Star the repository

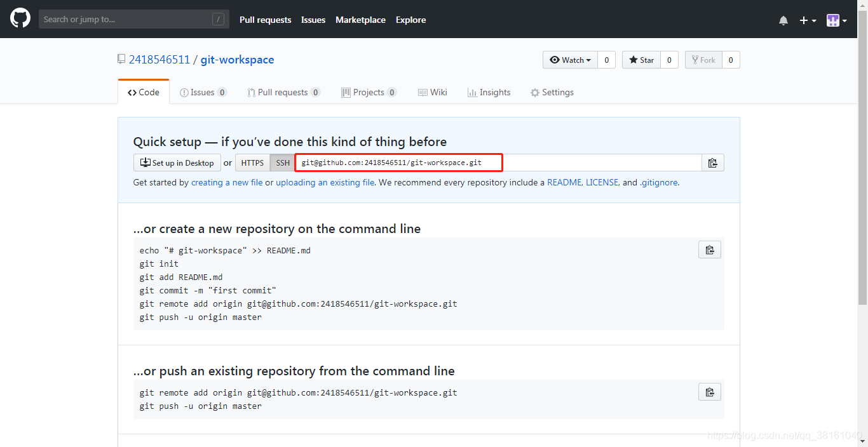pos(641,60)
